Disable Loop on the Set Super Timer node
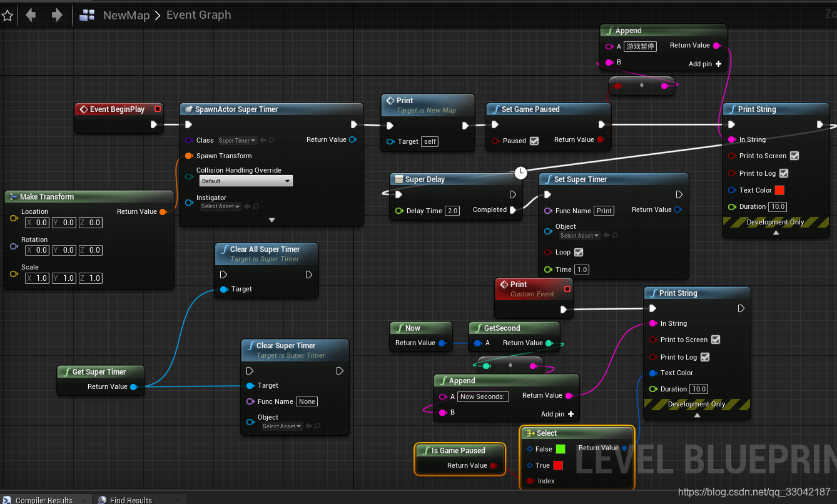The height and width of the screenshot is (504, 837). pyautogui.click(x=578, y=252)
